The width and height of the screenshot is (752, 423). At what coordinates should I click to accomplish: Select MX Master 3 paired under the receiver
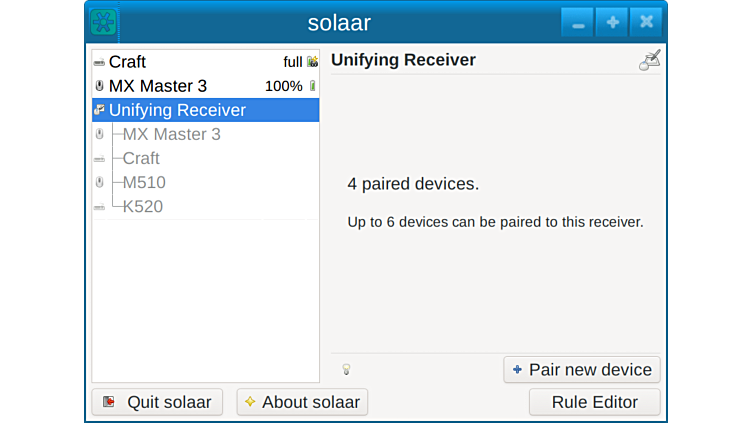[x=171, y=134]
